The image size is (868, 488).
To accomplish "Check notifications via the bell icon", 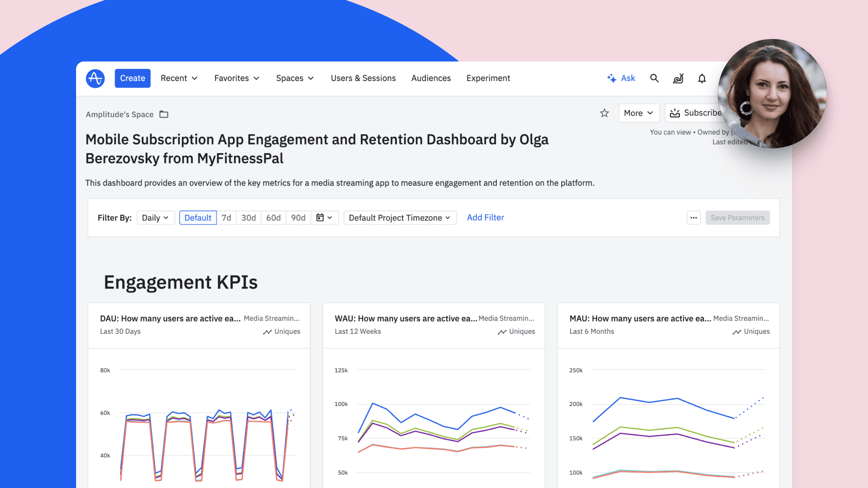I will click(702, 78).
